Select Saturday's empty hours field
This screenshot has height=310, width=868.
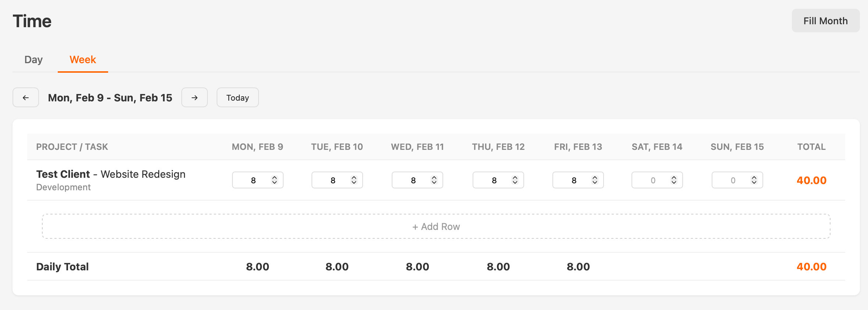(653, 180)
